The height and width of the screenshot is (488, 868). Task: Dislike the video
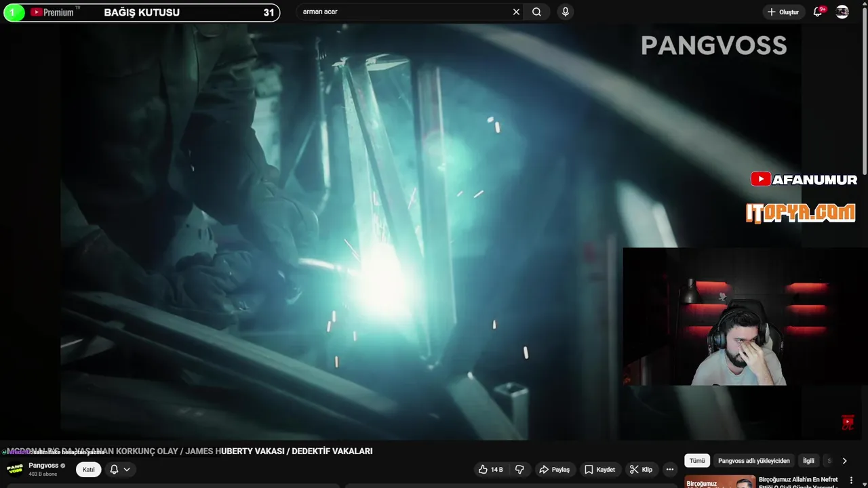pos(519,470)
